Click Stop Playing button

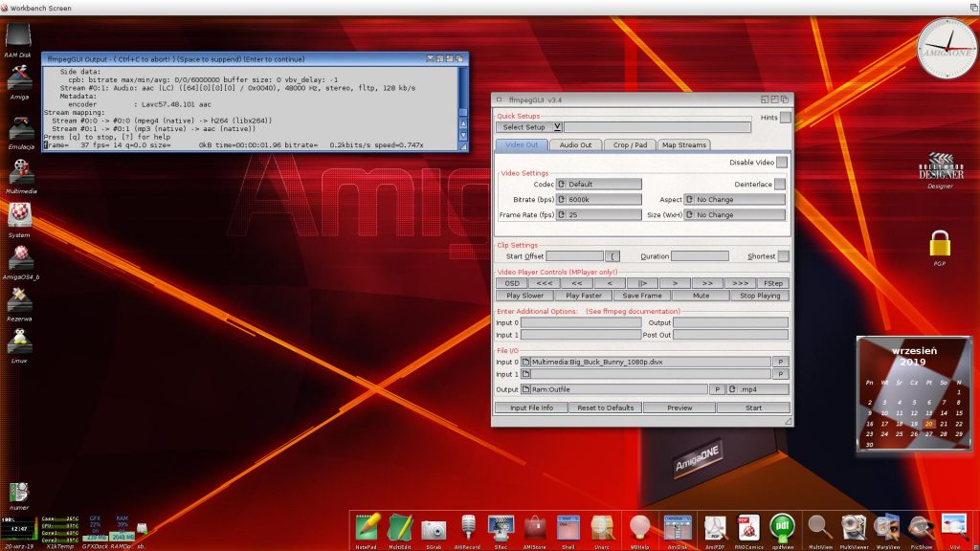click(760, 297)
